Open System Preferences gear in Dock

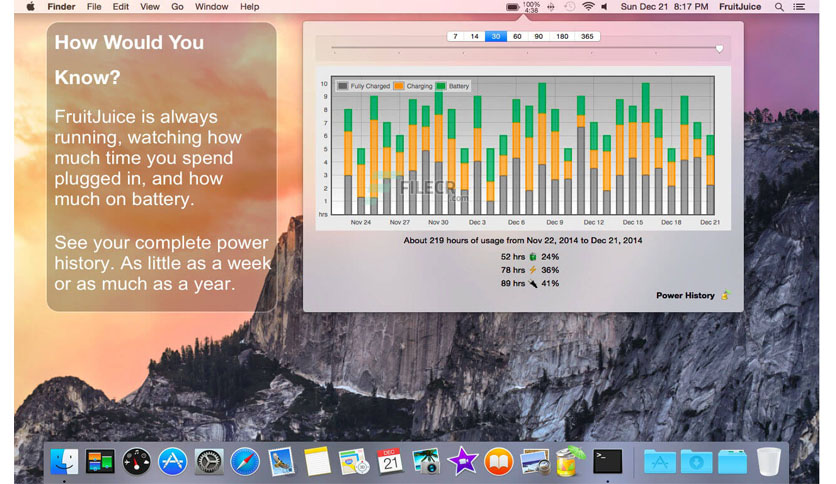[x=208, y=461]
